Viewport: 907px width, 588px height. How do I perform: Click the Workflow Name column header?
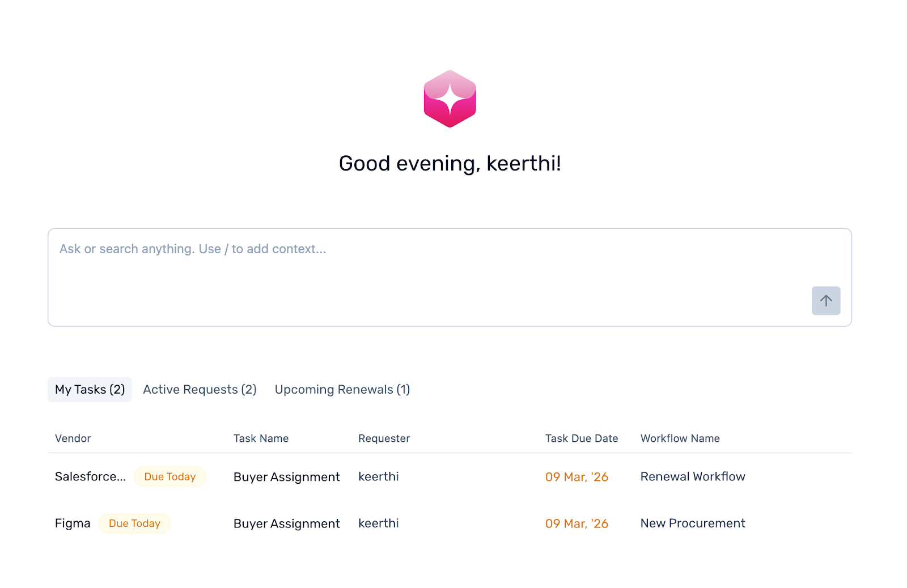coord(680,438)
